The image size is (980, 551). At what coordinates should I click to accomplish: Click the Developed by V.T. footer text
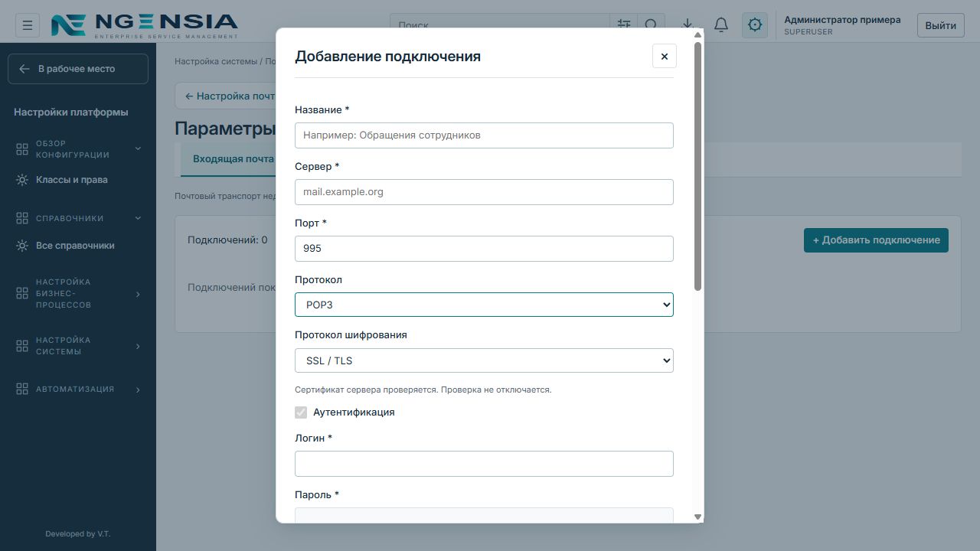point(78,534)
